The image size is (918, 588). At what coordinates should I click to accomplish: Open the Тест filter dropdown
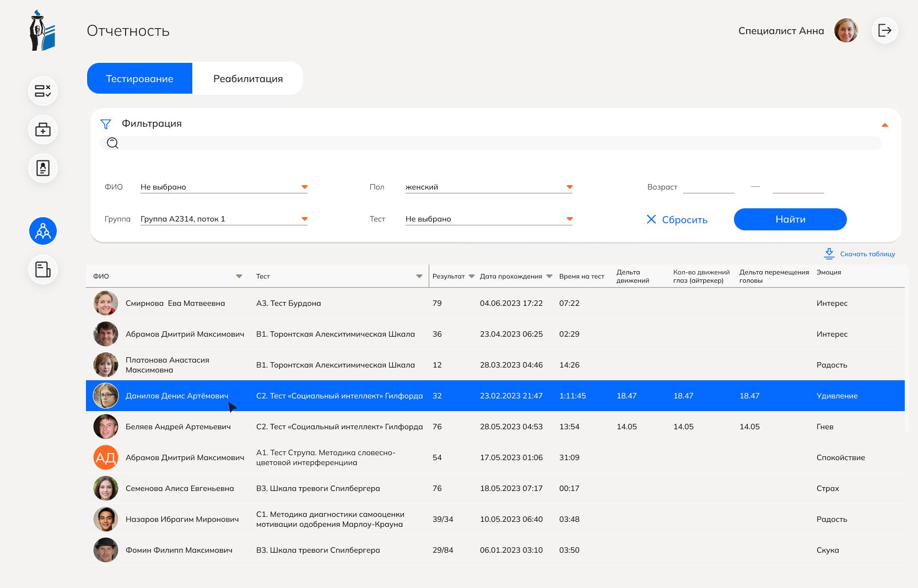click(x=569, y=219)
